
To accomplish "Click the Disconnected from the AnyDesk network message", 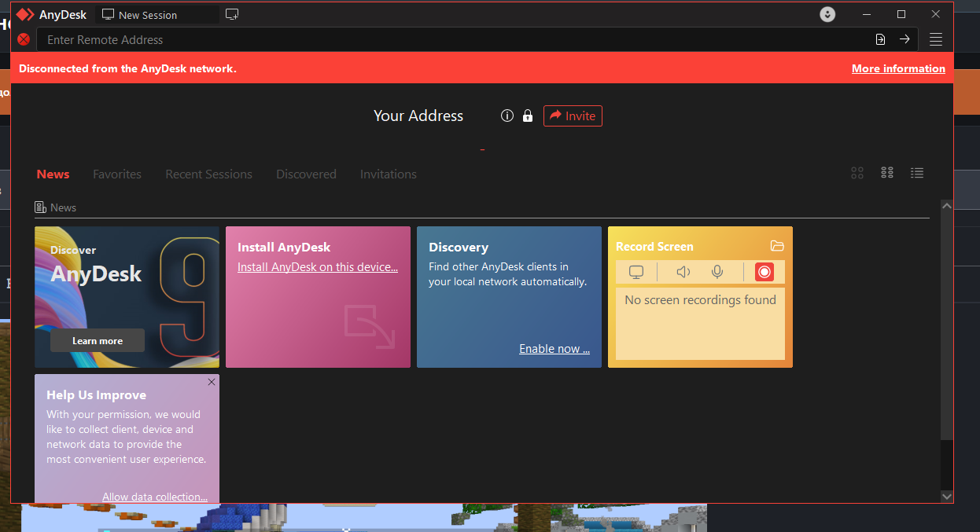I will tap(127, 68).
